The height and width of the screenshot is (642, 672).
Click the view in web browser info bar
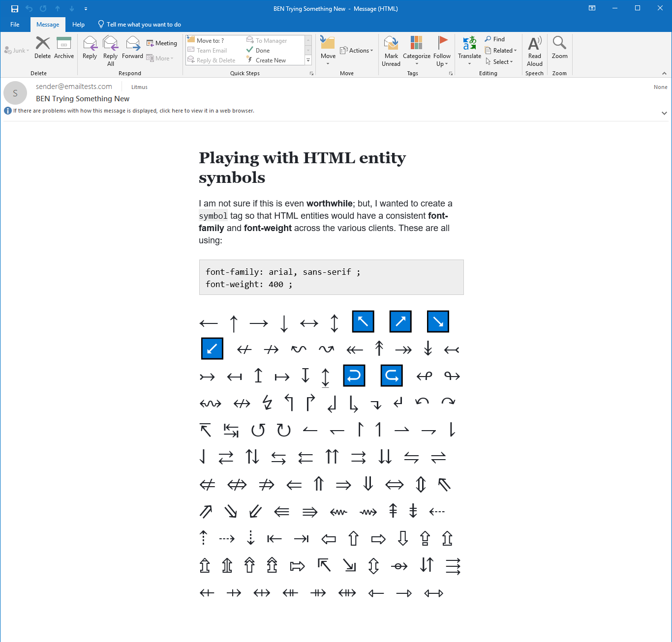point(134,111)
